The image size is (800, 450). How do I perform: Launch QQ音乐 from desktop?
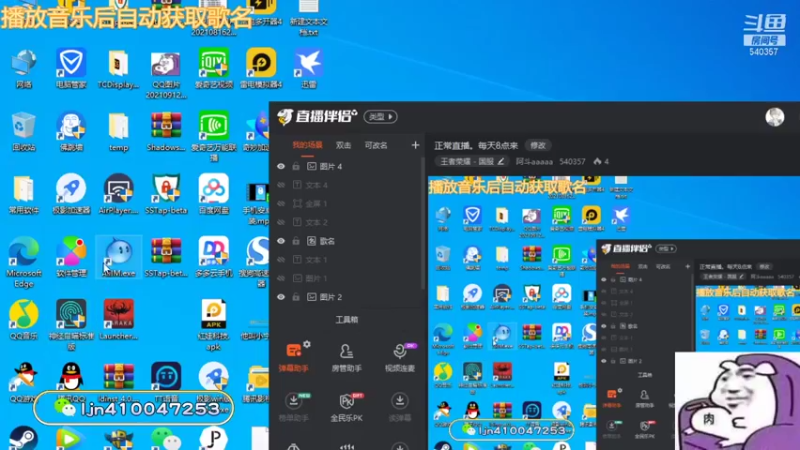23,320
